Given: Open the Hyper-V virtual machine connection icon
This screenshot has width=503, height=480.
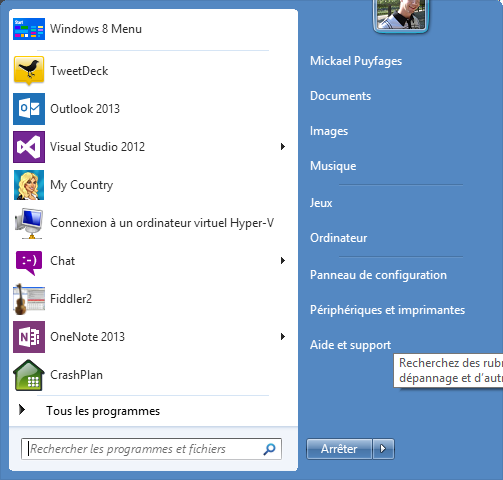Looking at the screenshot, I should click(29, 223).
